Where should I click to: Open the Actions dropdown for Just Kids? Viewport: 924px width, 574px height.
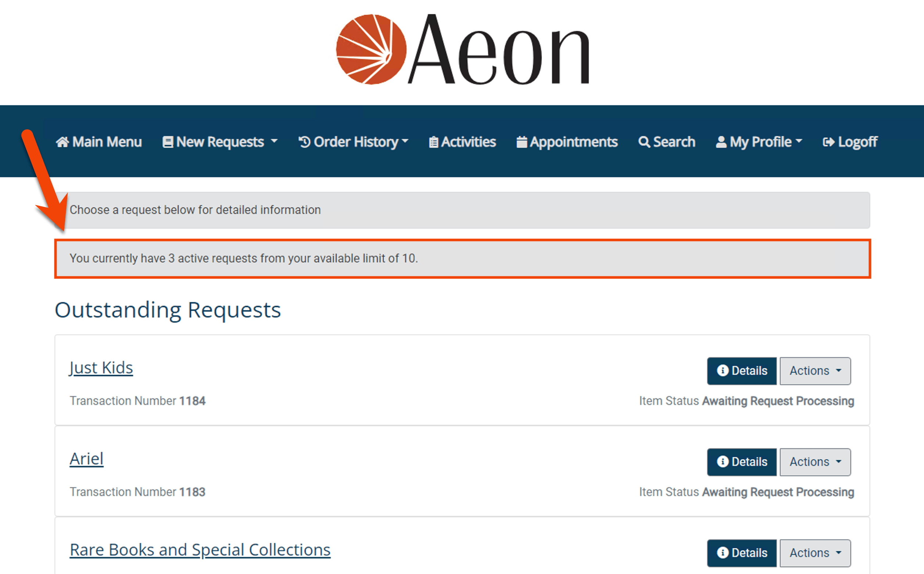(815, 371)
